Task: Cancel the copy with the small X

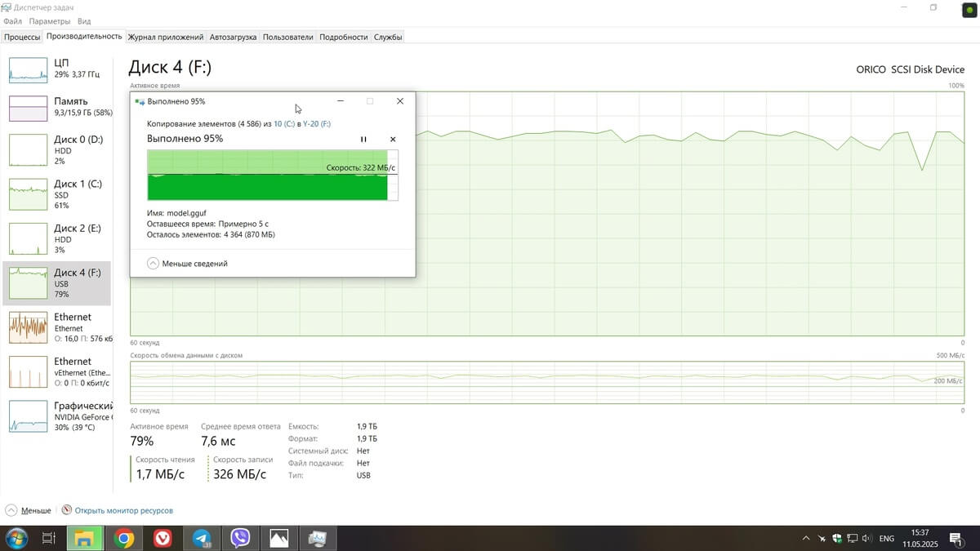Action: [393, 140]
